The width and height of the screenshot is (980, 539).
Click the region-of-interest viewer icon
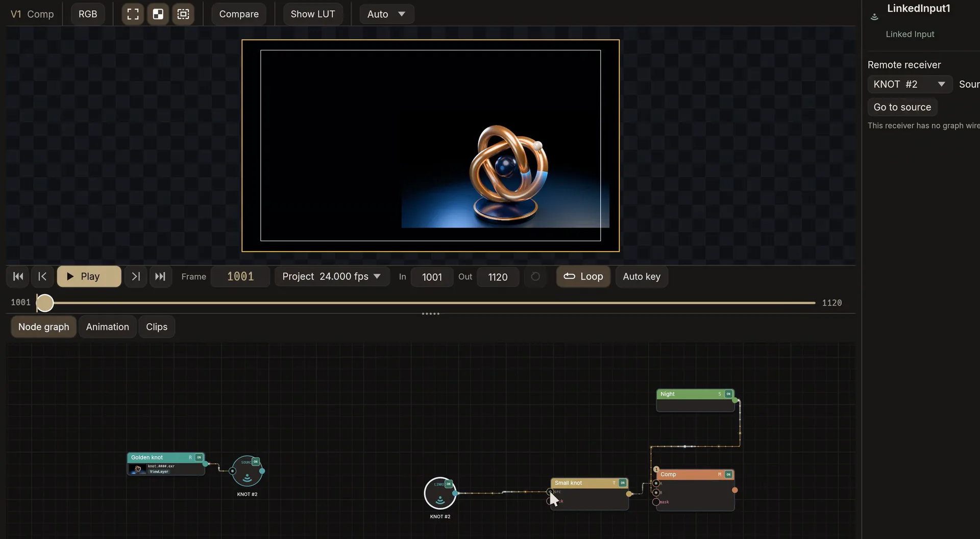click(183, 14)
